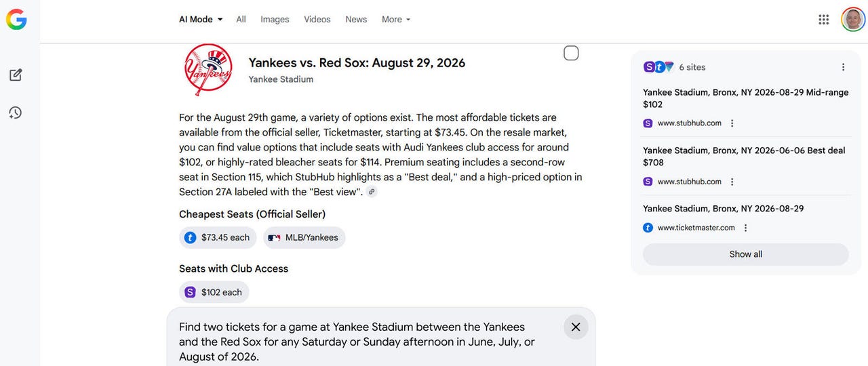The width and height of the screenshot is (868, 366).
Task: Open the AI Mode history icon
Action: tap(16, 113)
